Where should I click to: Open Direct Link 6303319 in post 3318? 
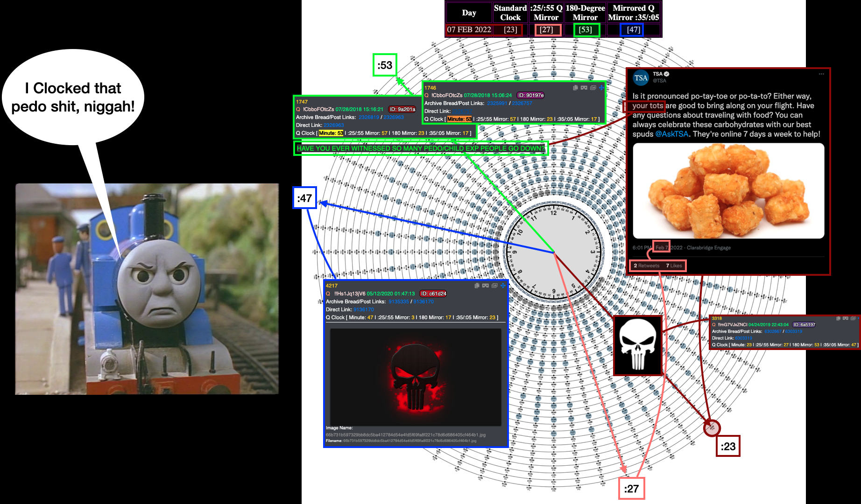(744, 338)
